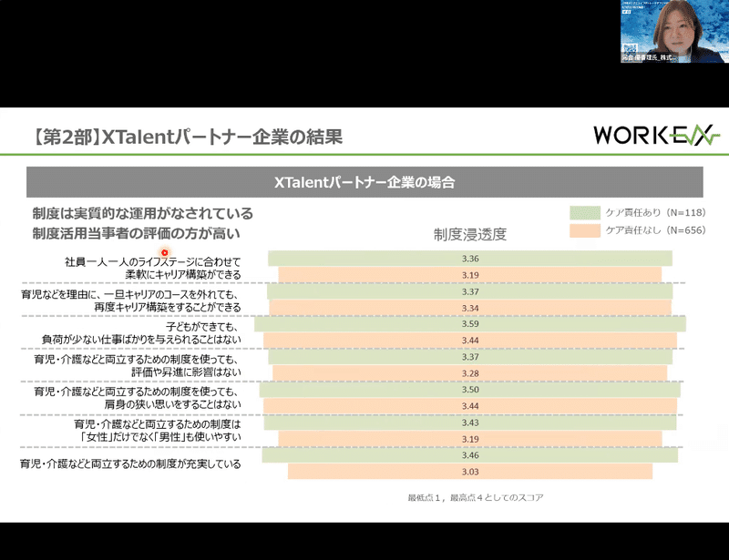The image size is (729, 560).
Task: Select row label 負荷が少ない仕事ばかりを与えられることはない
Action: (x=141, y=340)
